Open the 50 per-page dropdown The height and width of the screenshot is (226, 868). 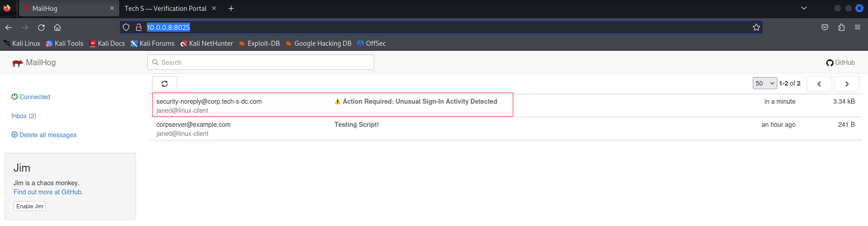pos(765,83)
